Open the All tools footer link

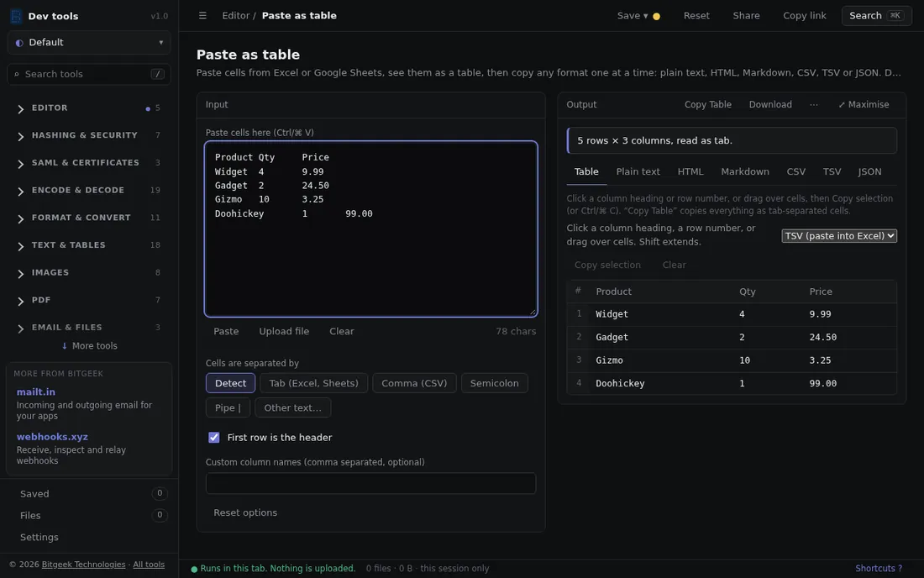pyautogui.click(x=149, y=565)
